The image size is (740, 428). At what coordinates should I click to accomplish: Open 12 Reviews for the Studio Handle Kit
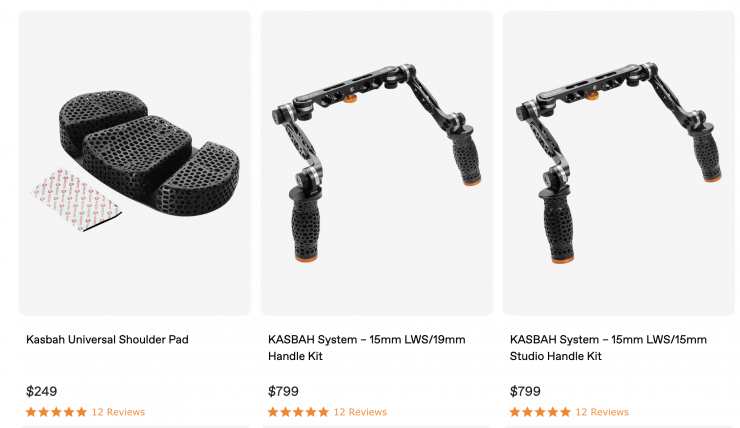(602, 412)
